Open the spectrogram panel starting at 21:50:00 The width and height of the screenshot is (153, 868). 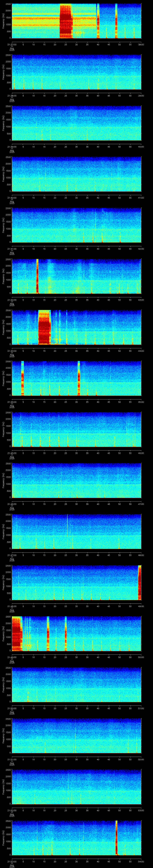pyautogui.click(x=76, y=685)
